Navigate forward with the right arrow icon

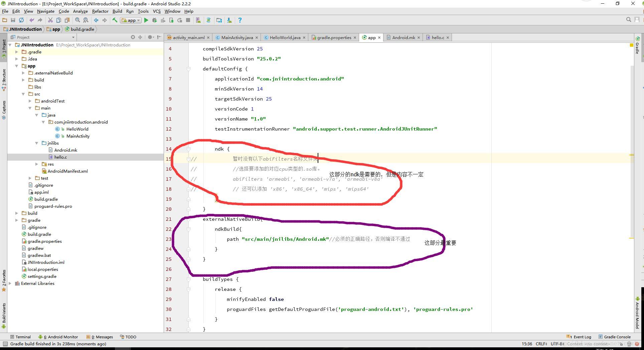[x=105, y=20]
